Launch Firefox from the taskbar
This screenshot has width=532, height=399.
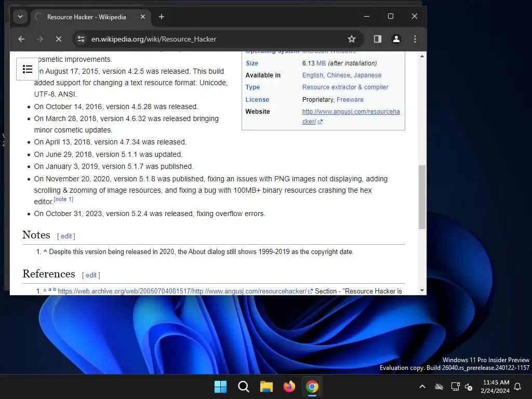coord(289,387)
